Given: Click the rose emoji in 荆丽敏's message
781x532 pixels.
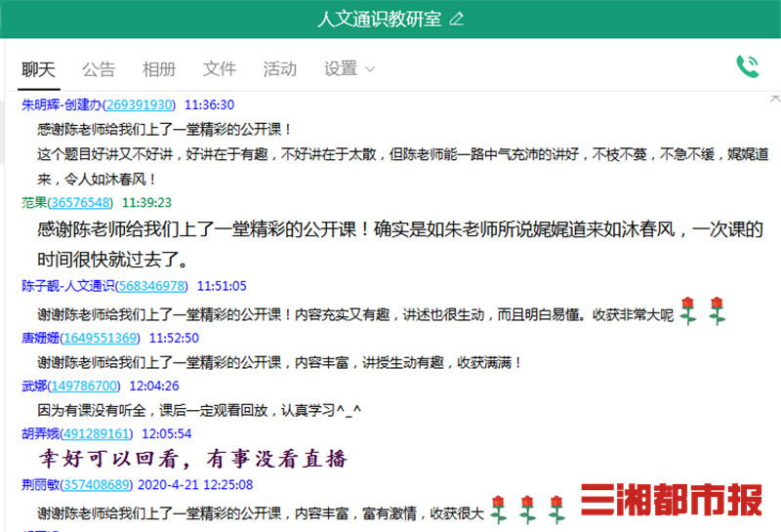Looking at the screenshot, I should point(500,509).
